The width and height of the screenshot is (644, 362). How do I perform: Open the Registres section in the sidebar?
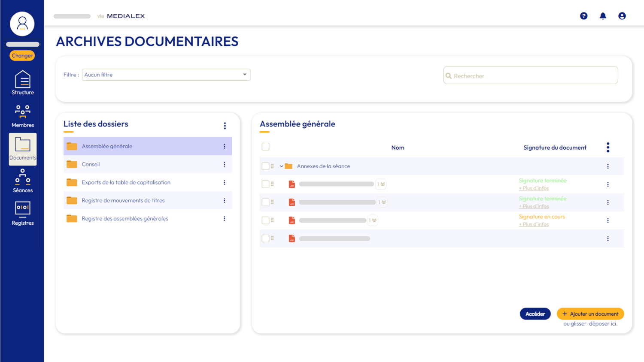click(22, 213)
